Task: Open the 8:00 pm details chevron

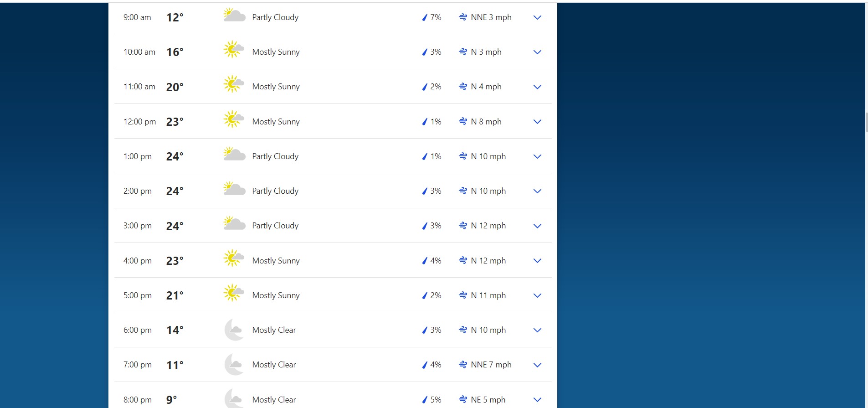Action: [537, 400]
